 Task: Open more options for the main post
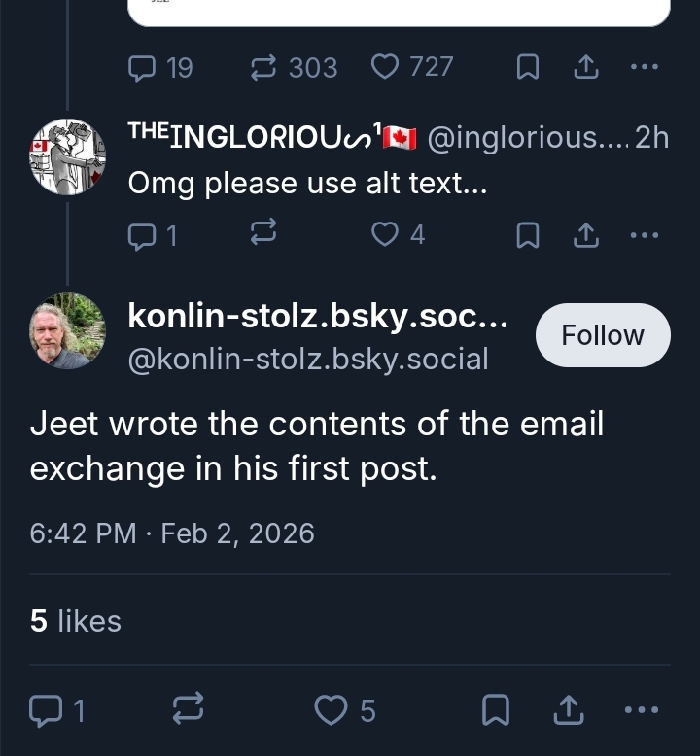[642, 711]
